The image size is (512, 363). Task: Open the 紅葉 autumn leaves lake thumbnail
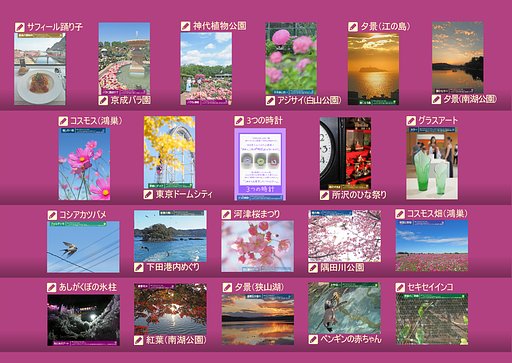[x=170, y=309]
